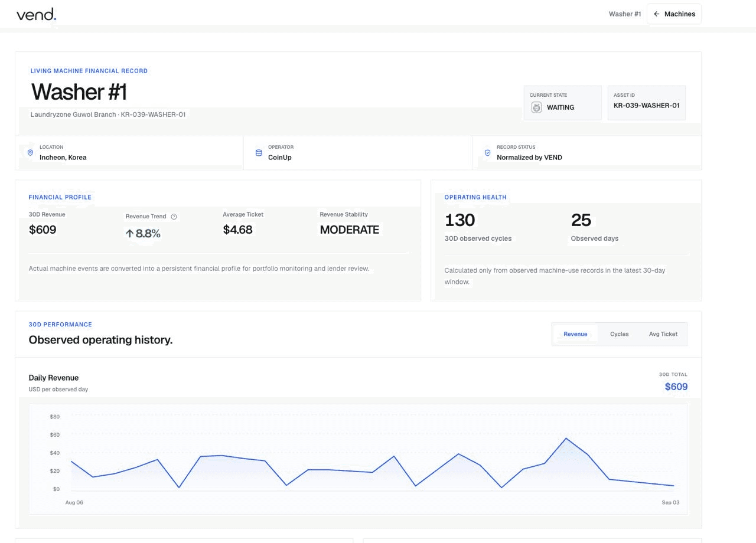Click the $4.68 average ticket value
Viewport: 756px width, 543px height.
pyautogui.click(x=237, y=230)
